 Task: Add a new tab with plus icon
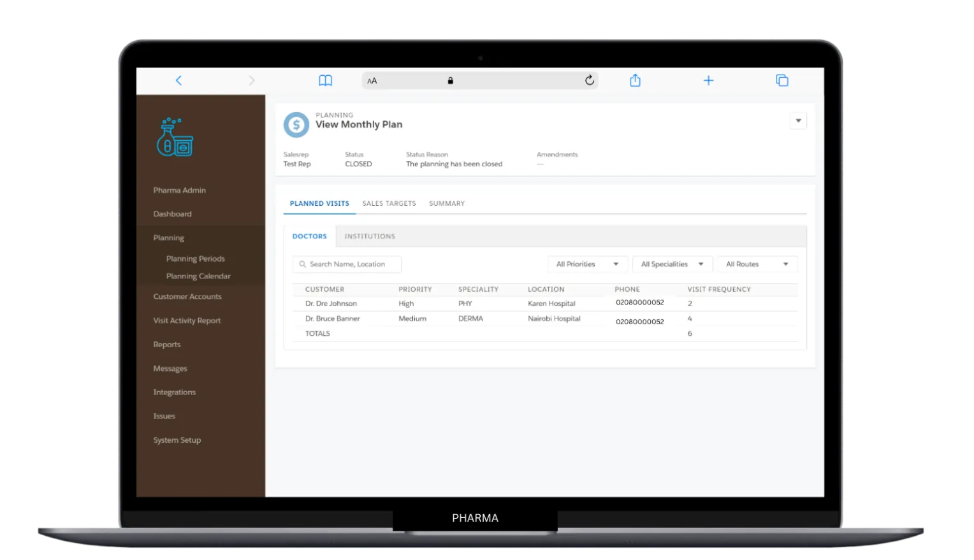click(708, 80)
